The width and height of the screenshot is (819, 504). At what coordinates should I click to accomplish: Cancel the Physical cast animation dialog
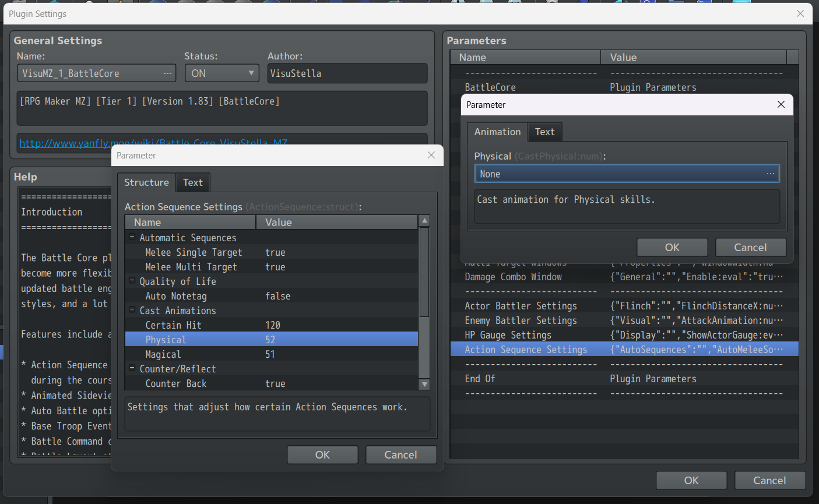751,247
